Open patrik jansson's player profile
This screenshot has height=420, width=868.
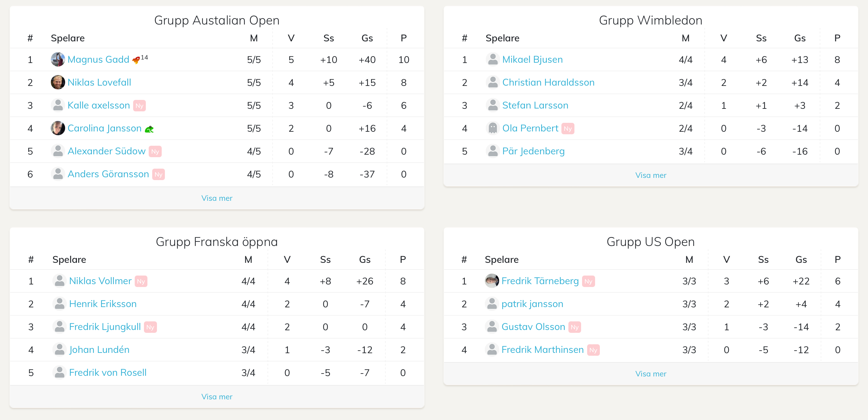click(x=532, y=304)
